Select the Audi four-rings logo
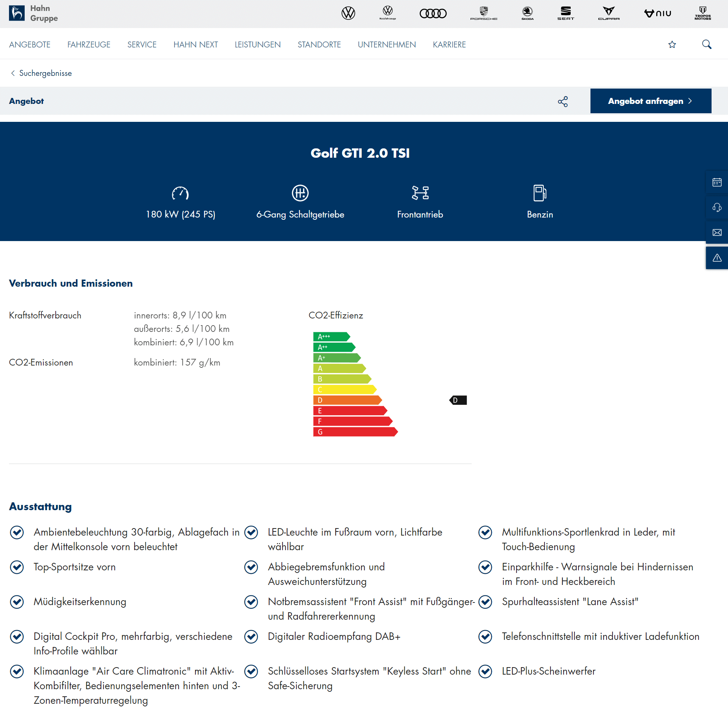The image size is (728, 709). pos(433,13)
